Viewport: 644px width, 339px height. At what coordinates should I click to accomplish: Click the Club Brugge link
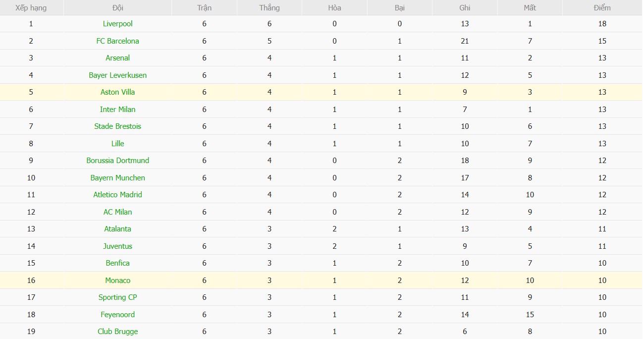point(118,332)
